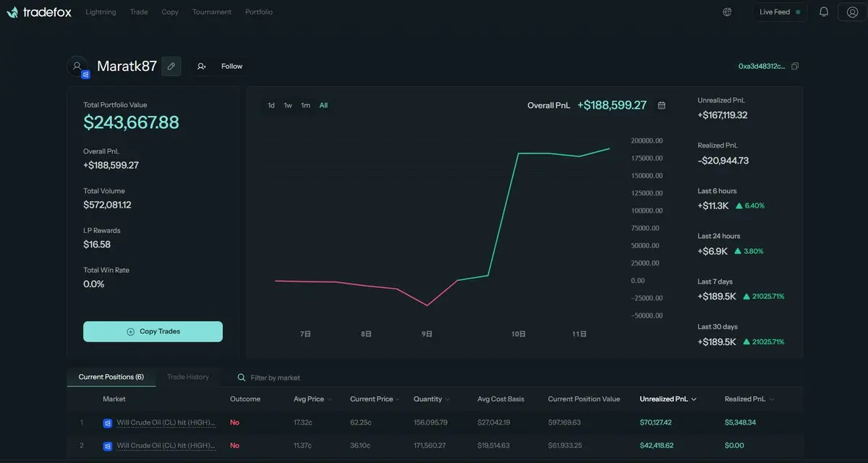Click wallet address 0xa3d48312c link
Viewport: 868px width, 463px height.
tap(762, 67)
